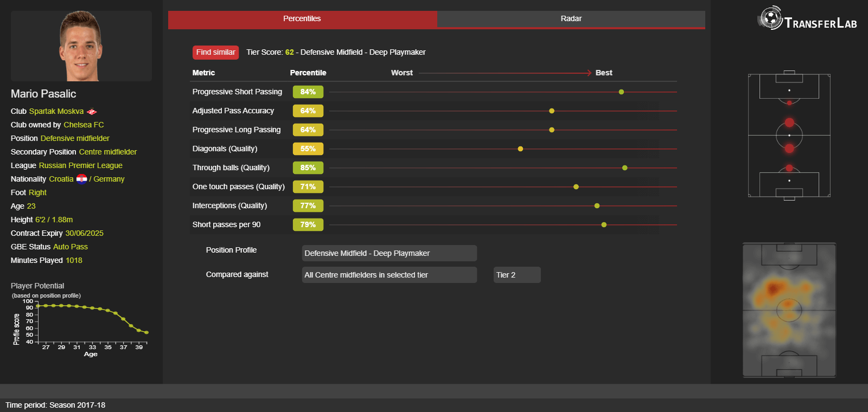Image resolution: width=868 pixels, height=412 pixels.
Task: Click the Mario Pasalic player photo
Action: tap(81, 46)
